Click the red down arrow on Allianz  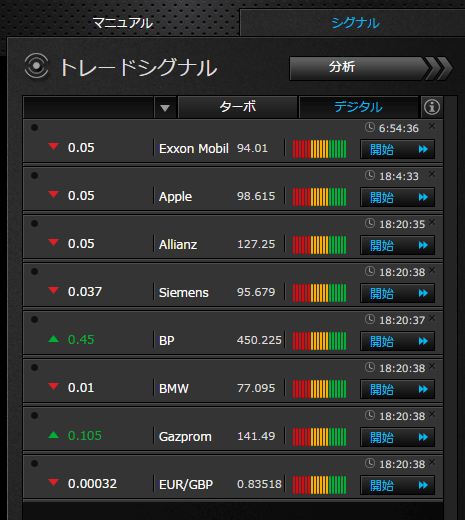pos(53,242)
